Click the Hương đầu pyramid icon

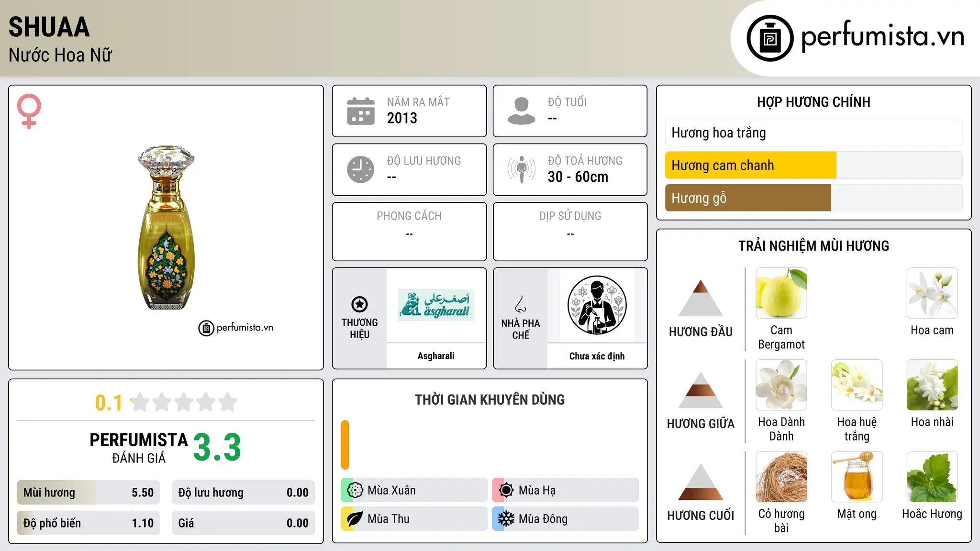(701, 298)
